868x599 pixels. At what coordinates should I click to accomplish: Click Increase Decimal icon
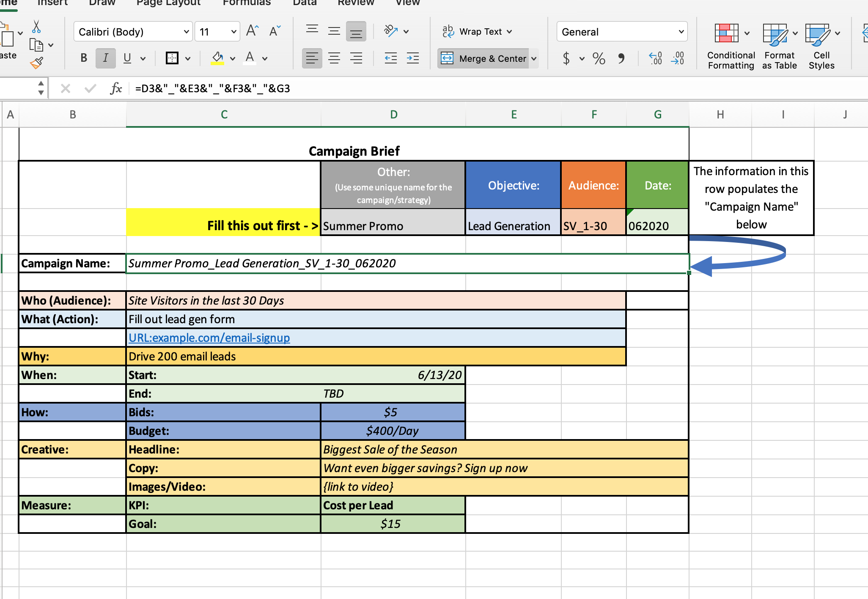coord(655,58)
